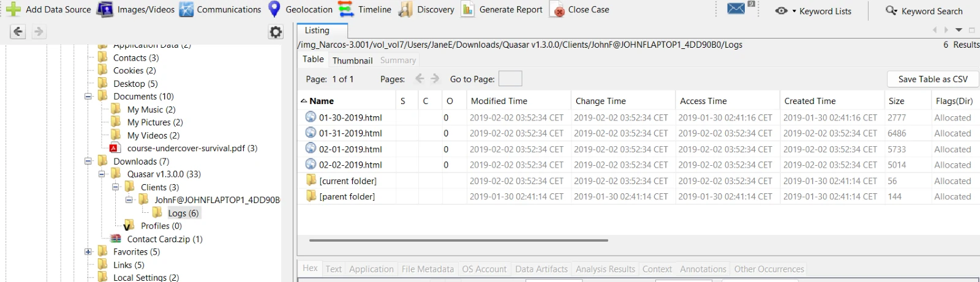Collapse the Clients (3) node

pyautogui.click(x=115, y=187)
